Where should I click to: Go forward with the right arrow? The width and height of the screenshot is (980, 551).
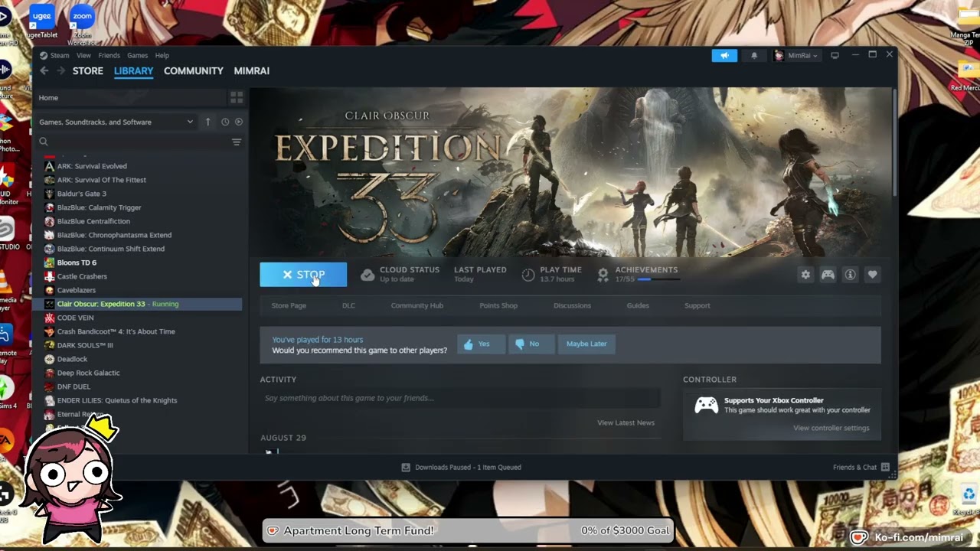click(x=60, y=70)
